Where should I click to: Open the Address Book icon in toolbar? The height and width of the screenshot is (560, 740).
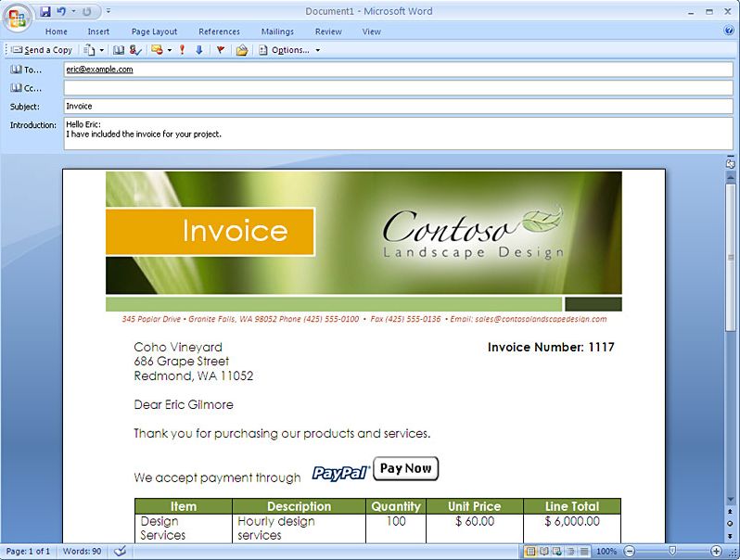119,50
